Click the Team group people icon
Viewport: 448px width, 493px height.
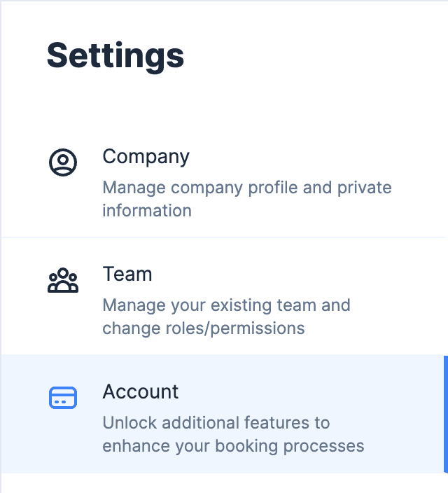click(63, 280)
